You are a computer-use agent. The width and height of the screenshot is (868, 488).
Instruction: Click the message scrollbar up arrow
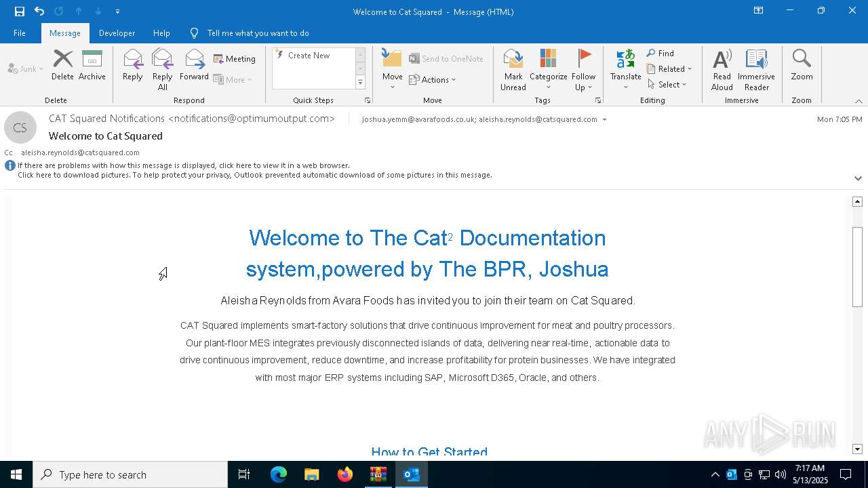[x=857, y=201]
